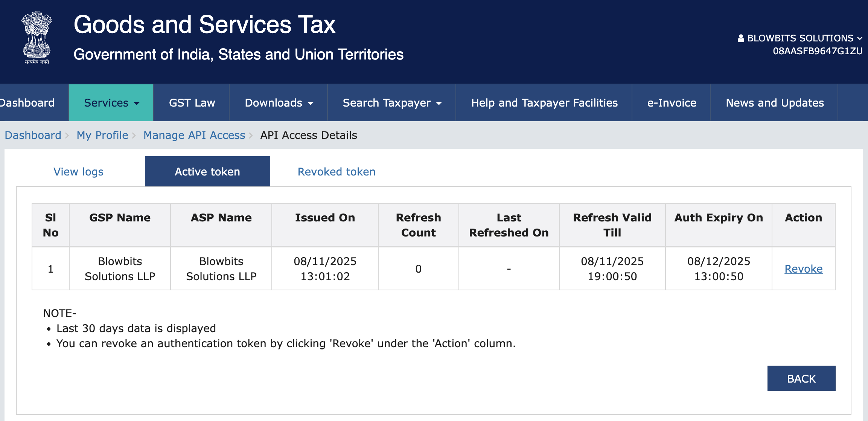Select Dashboard from the navigation bar
This screenshot has width=868, height=421.
click(x=27, y=102)
